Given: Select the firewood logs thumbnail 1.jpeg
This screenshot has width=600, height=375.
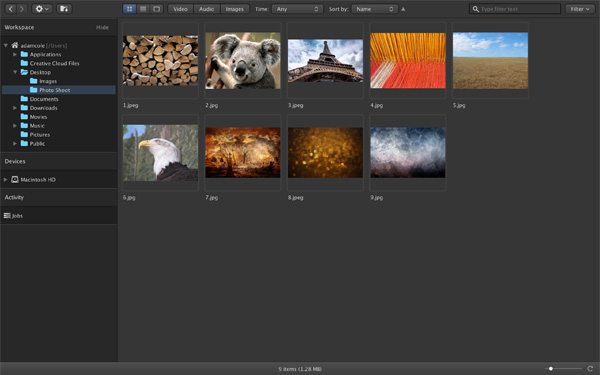Looking at the screenshot, I should [160, 60].
